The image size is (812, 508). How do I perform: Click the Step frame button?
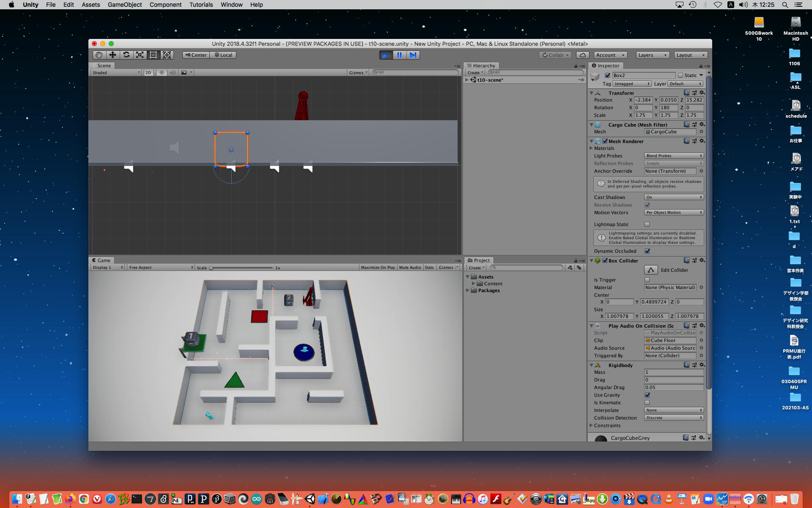coord(413,55)
